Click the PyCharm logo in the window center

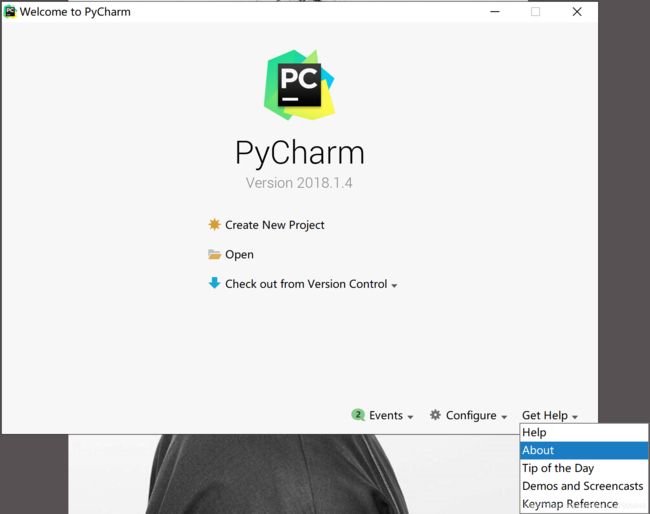299,85
